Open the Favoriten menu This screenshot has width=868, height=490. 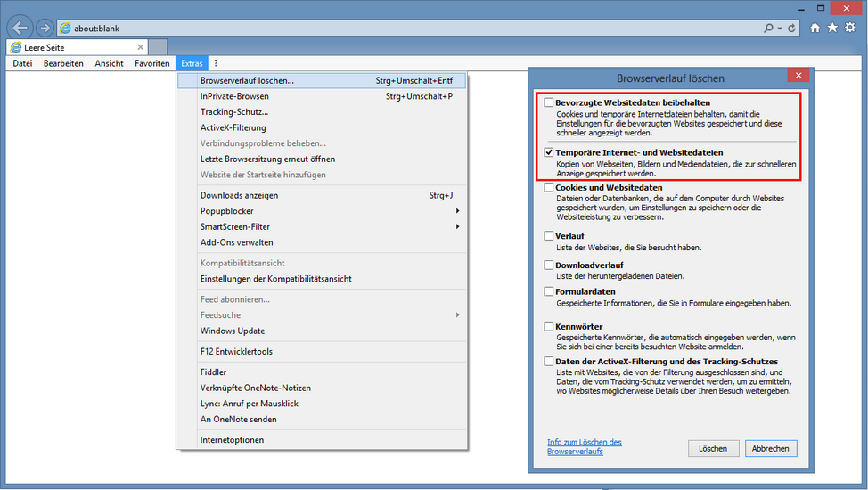(x=152, y=63)
